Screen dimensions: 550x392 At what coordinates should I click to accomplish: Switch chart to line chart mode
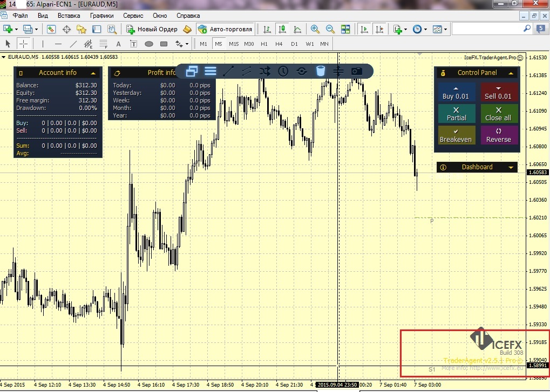(x=297, y=30)
